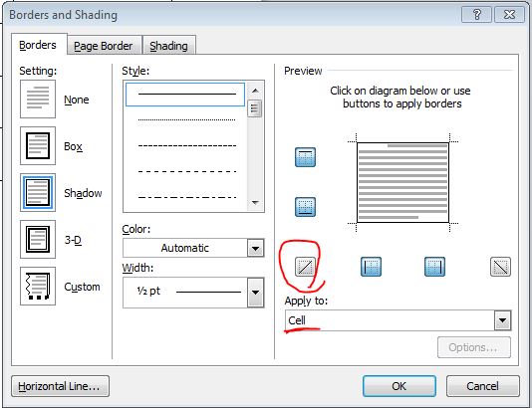Toggle the bottom border button
Screen dimensions: 532x408
pos(305,207)
